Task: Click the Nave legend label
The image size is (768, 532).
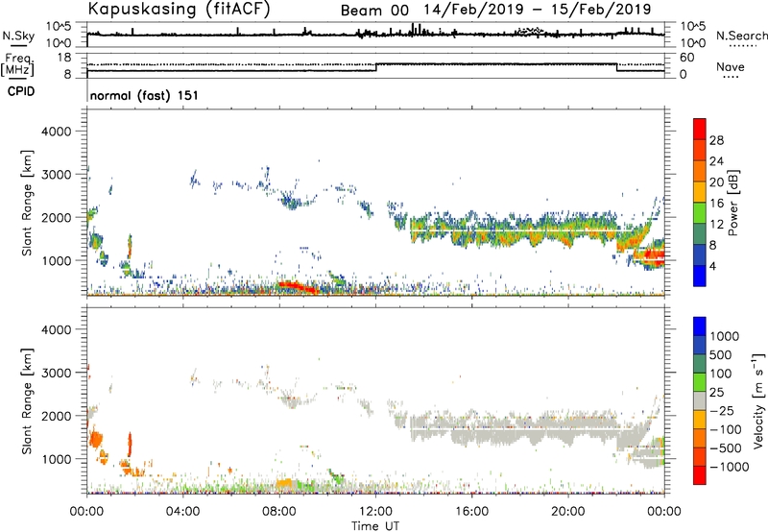Action: pos(731,67)
